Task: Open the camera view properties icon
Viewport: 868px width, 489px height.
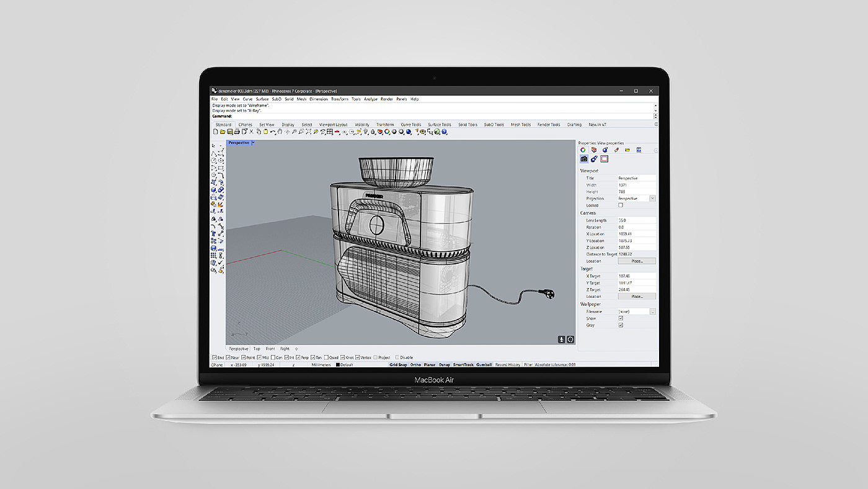Action: coord(583,159)
